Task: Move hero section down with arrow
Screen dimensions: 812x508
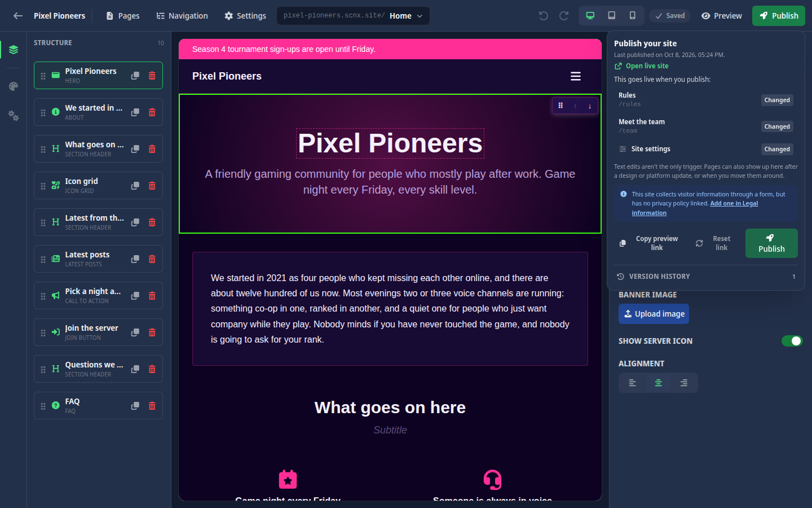Action: point(590,106)
